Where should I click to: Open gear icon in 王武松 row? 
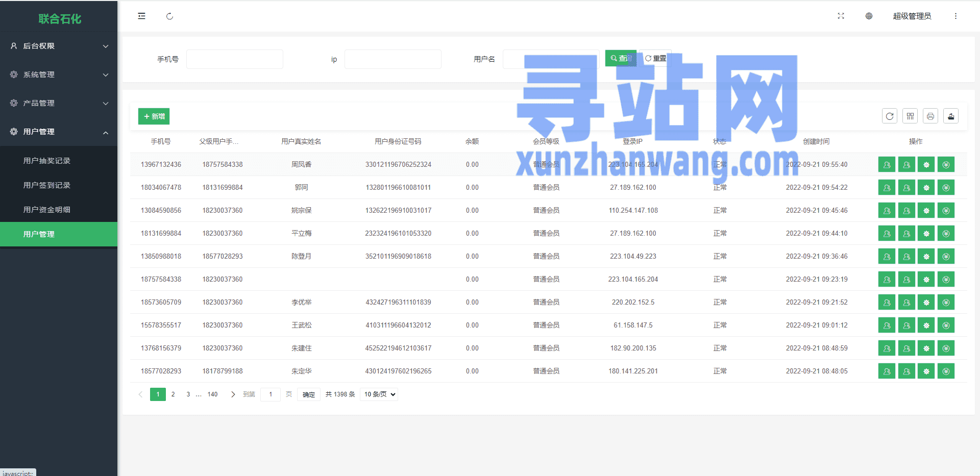click(926, 325)
